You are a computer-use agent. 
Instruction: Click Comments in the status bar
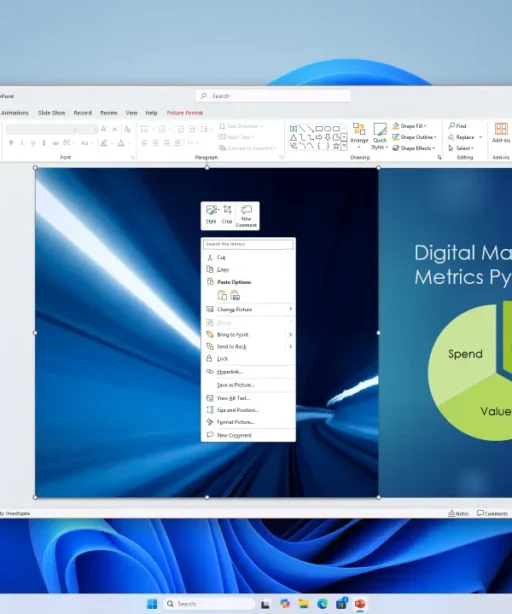click(x=492, y=513)
